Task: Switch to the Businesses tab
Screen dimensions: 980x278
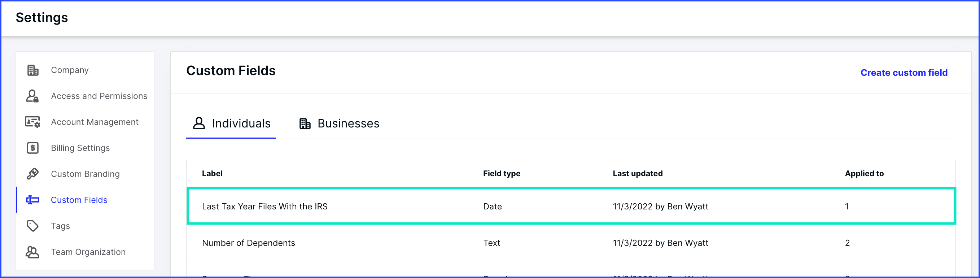Action: [x=339, y=123]
